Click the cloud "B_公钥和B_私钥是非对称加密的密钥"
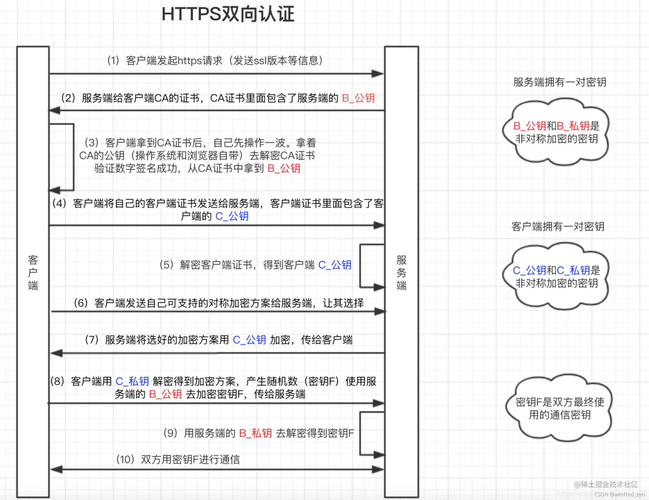This screenshot has height=500, width=649. (556, 132)
